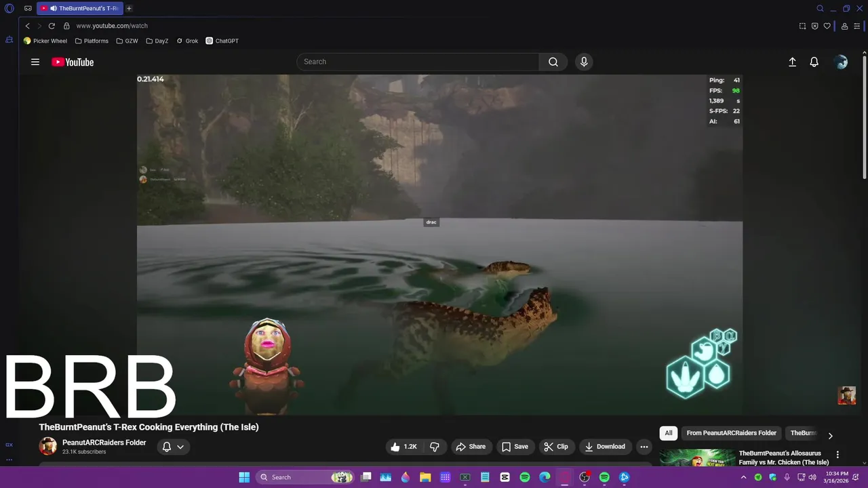868x488 pixels.
Task: Open the ad blocker shield icon
Action: point(814,26)
